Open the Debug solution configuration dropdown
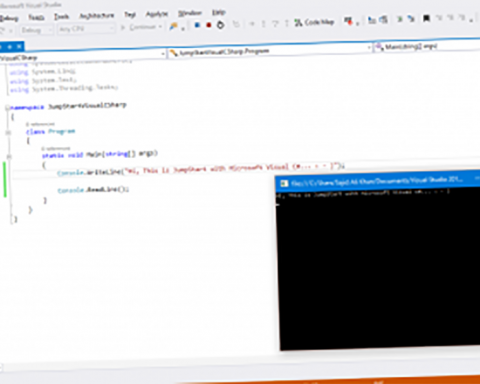This screenshot has height=384, width=480. (x=36, y=30)
